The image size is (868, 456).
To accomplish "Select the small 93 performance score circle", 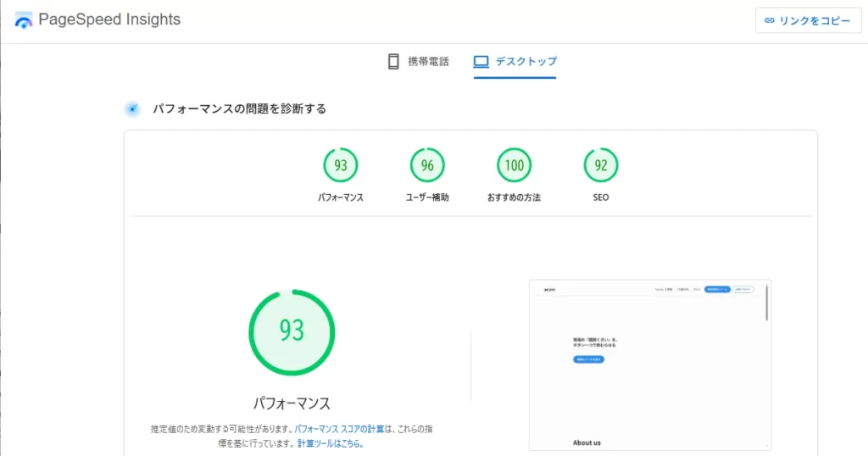I will [x=340, y=165].
